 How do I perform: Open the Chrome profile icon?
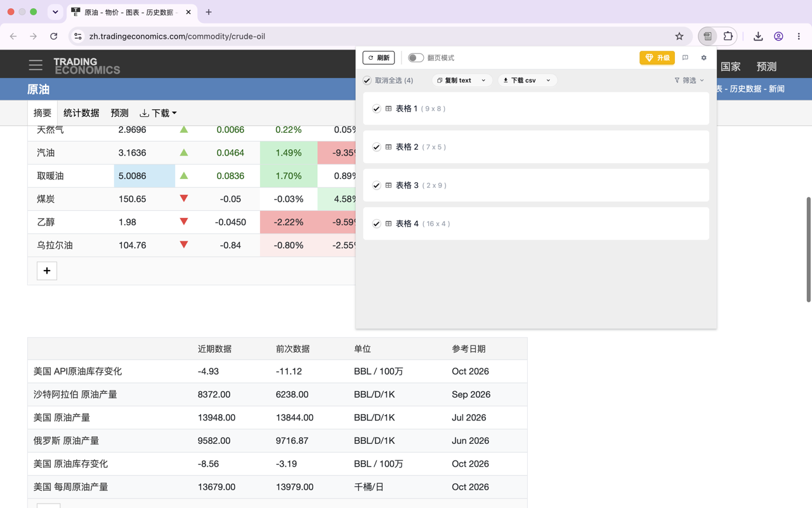point(778,36)
